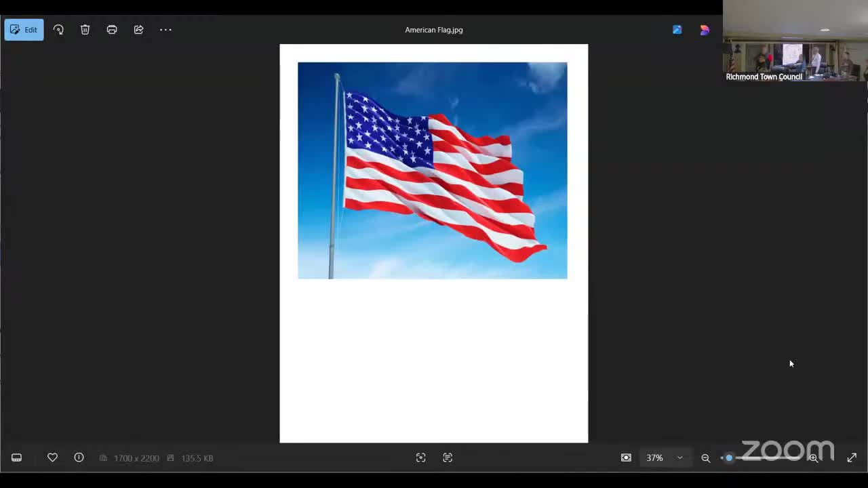The image size is (868, 488).
Task: Open the three-dot See more menu
Action: (165, 30)
